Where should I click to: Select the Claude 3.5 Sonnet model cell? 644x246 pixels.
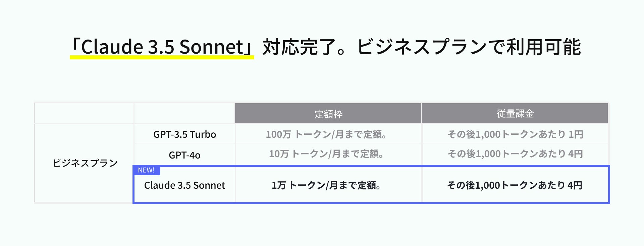pos(184,185)
